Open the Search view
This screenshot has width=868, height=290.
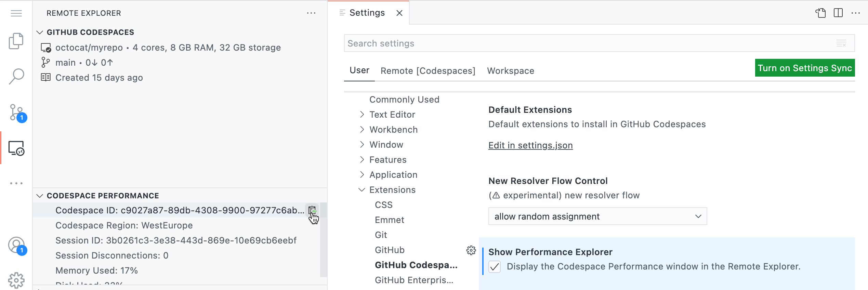tap(16, 76)
